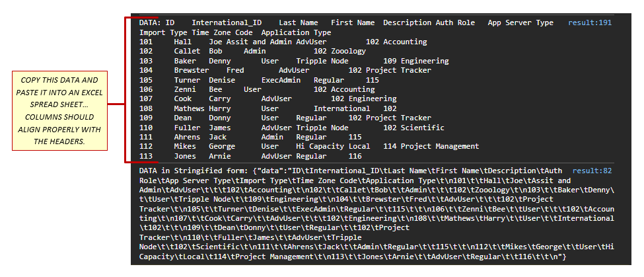This screenshot has width=644, height=277.
Task: Click the Import Type Time Zone header line
Action: pyautogui.click(x=235, y=32)
